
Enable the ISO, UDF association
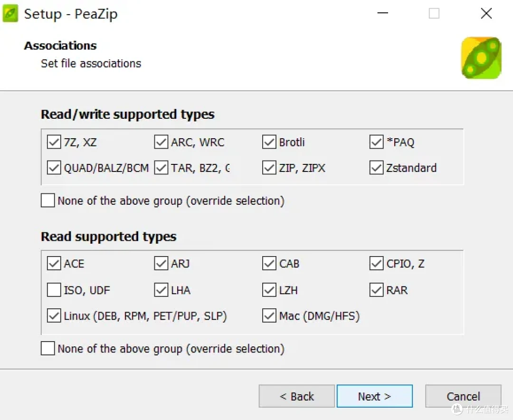click(x=54, y=290)
